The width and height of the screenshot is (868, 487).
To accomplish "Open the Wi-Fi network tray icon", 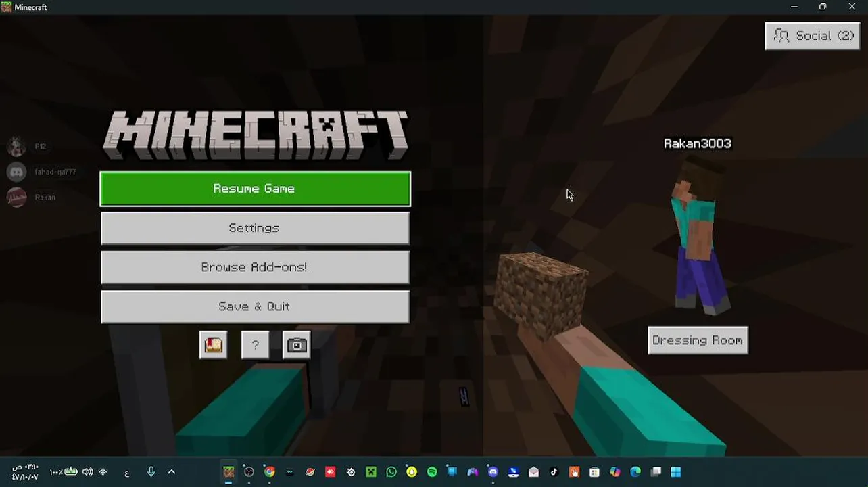I will click(103, 472).
